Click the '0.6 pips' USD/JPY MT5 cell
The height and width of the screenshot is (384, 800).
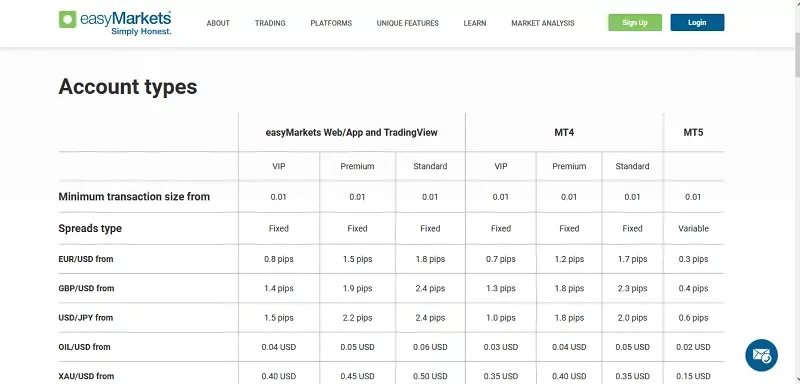693,318
